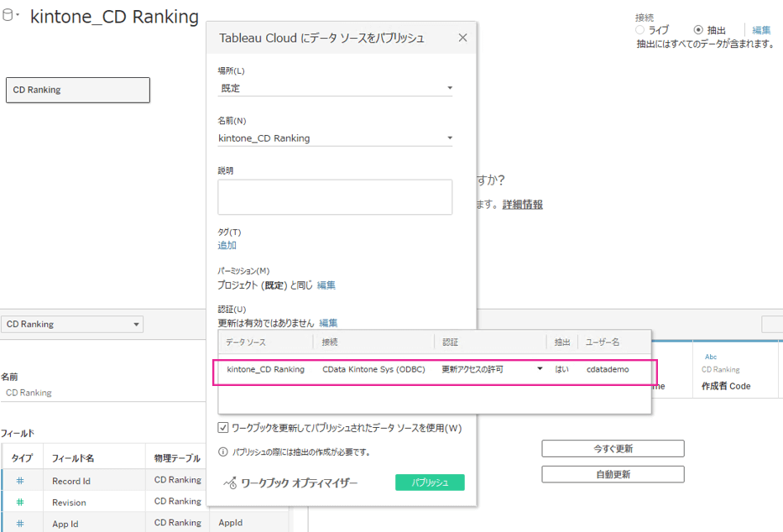Click the 編集 link next to 抽出
This screenshot has height=532, width=783.
[x=761, y=30]
